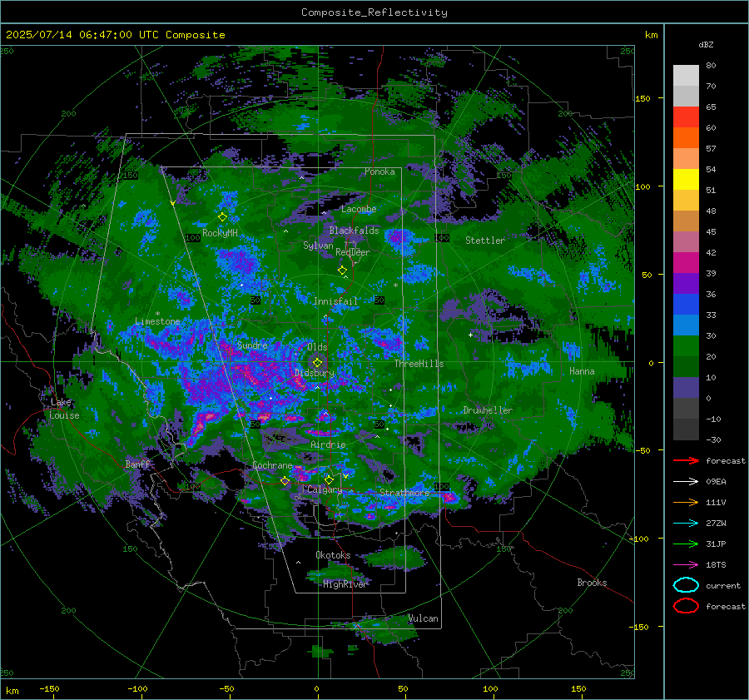749x700 pixels.
Task: Click the yellow diamond marker above RockyMH
Action: point(222,217)
